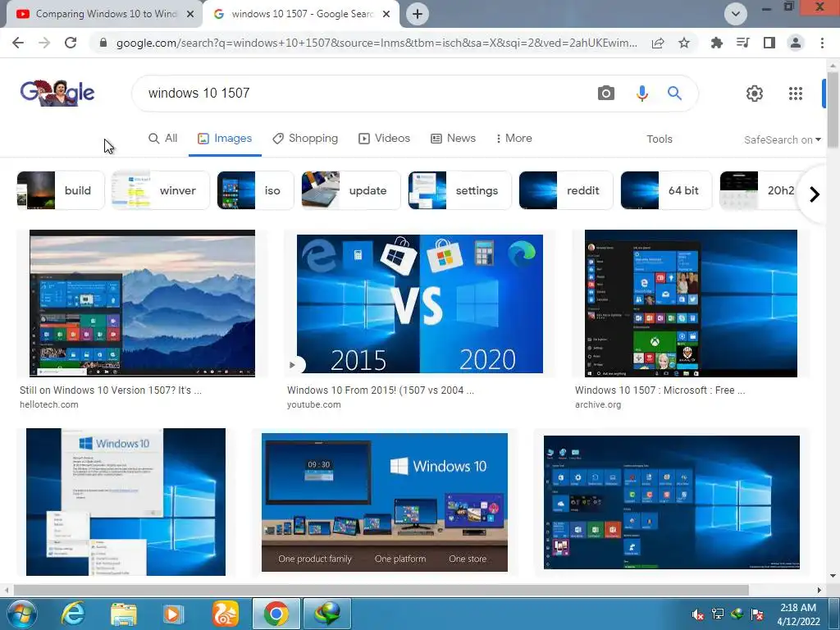Click the muted volume icon in the tray
This screenshot has height=630, width=840.
(697, 614)
